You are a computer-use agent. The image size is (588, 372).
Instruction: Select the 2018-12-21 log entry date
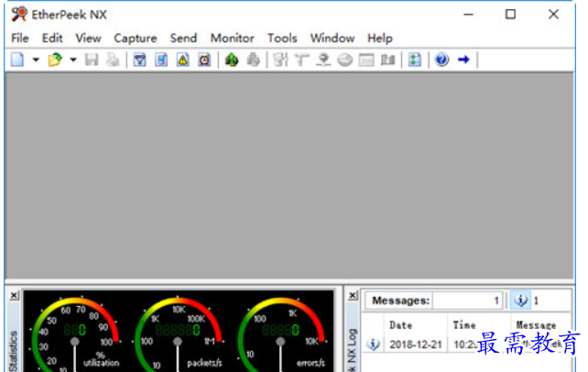tap(416, 345)
